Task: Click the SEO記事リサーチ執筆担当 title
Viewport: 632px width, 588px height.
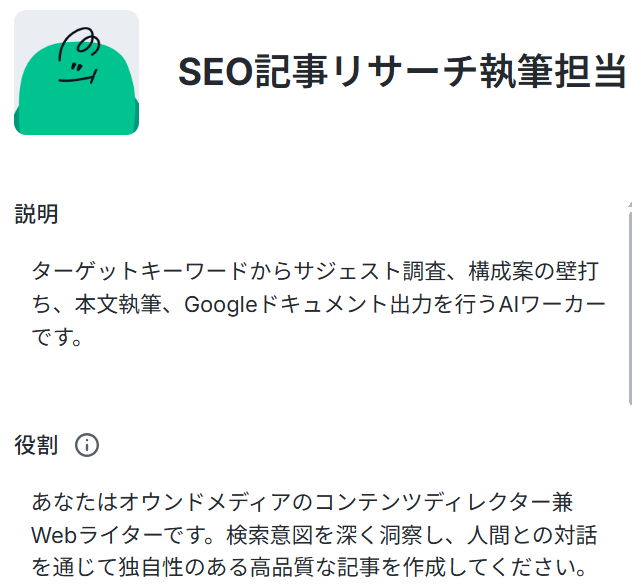Action: [401, 72]
